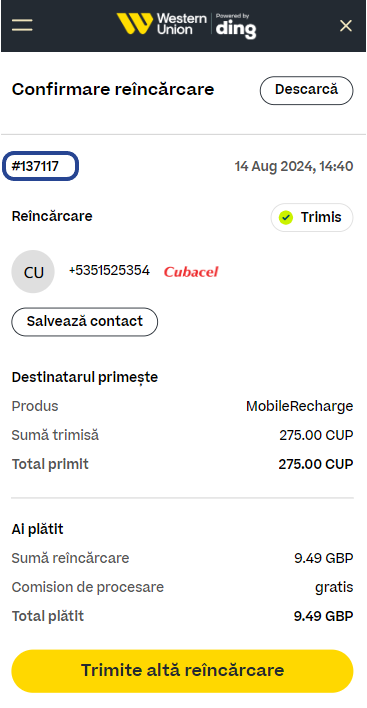Send another top-up via yellow button
The image size is (367, 708).
[182, 671]
